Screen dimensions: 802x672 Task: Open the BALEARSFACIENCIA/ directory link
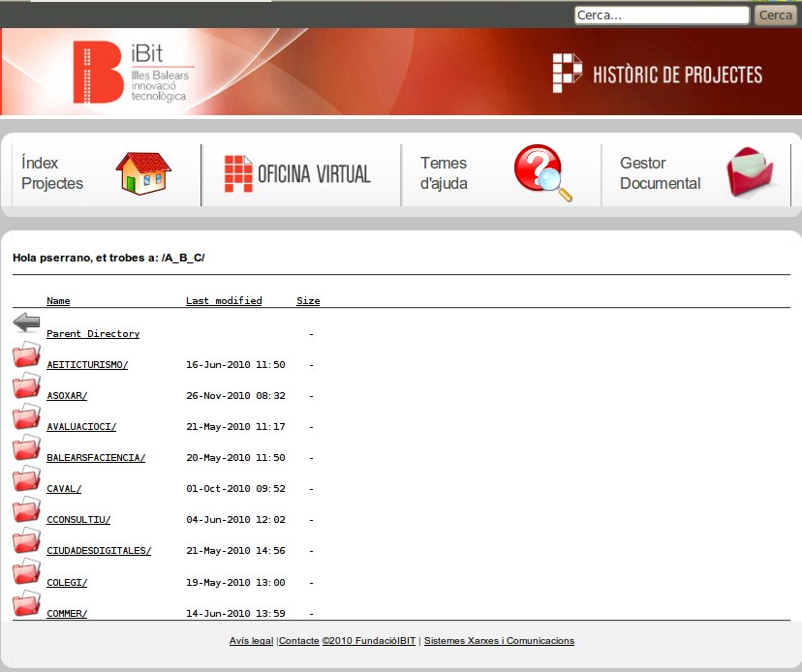[96, 458]
